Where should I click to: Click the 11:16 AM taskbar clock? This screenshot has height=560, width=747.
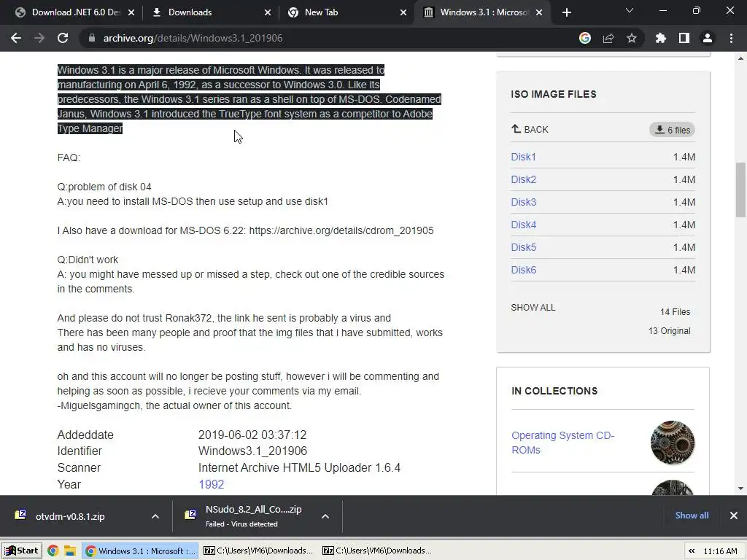tap(720, 551)
